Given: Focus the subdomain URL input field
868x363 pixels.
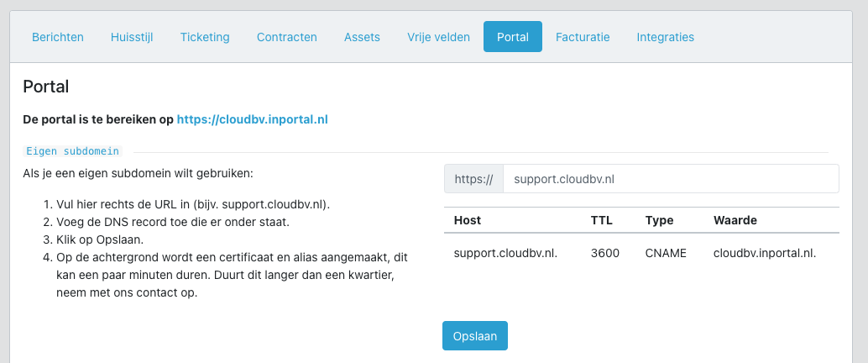Looking at the screenshot, I should coord(671,179).
